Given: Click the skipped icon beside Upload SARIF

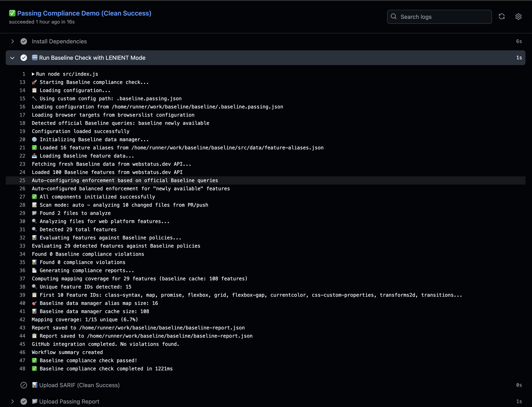Looking at the screenshot, I should click(24, 385).
